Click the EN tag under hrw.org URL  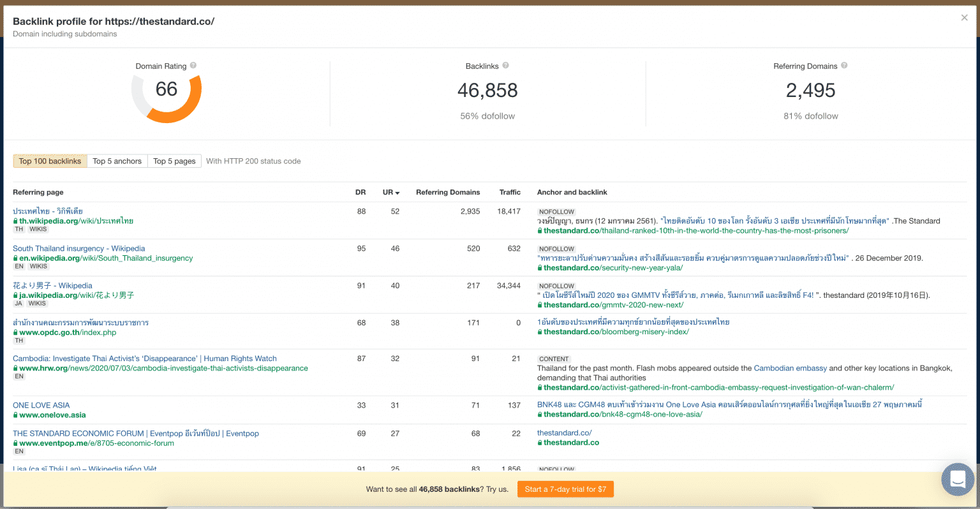19,376
